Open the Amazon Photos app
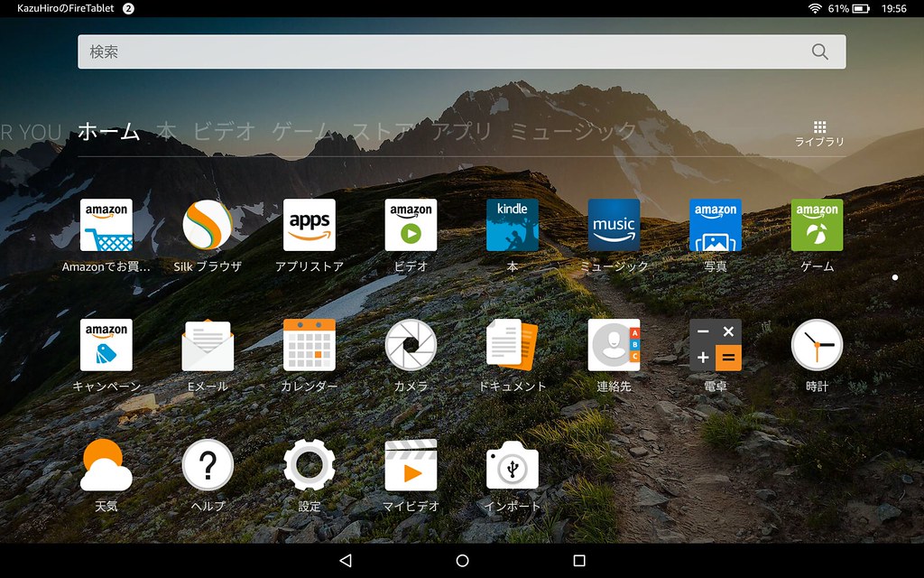Screen dimensions: 924x578 716,225
